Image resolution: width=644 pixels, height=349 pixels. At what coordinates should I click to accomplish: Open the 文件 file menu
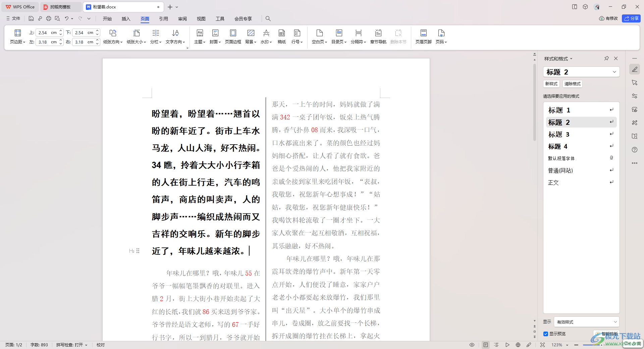click(13, 18)
